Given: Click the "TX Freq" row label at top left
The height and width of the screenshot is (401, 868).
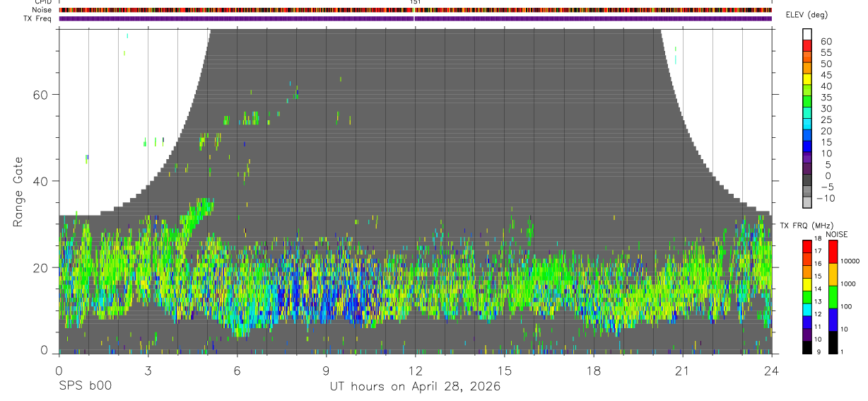Looking at the screenshot, I should (x=38, y=18).
